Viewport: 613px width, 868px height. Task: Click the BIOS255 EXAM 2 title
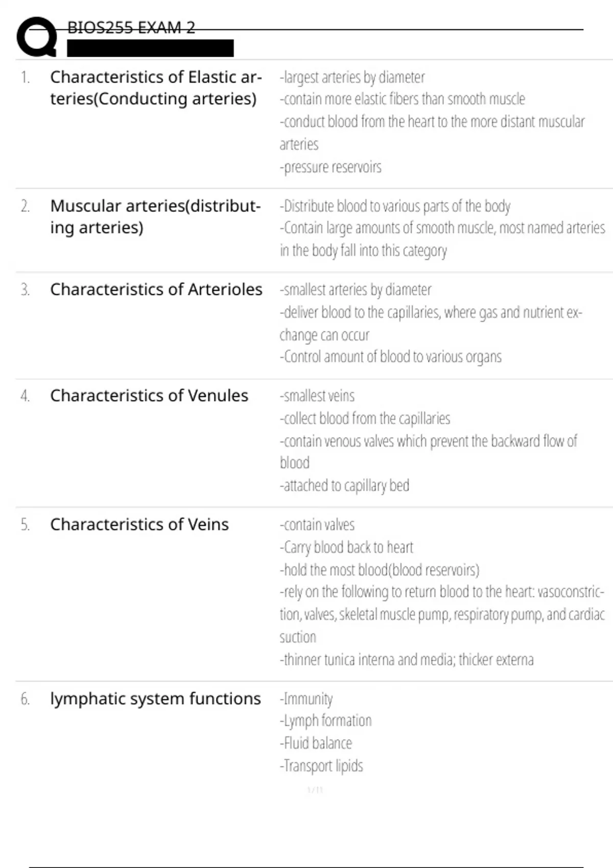coord(131,28)
